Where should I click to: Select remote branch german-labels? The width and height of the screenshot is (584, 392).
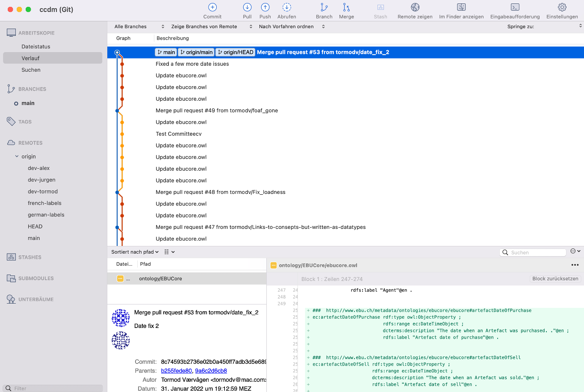pyautogui.click(x=46, y=215)
